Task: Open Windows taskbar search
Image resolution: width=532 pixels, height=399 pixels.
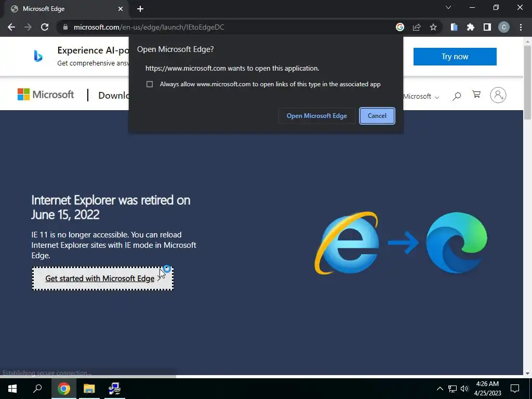Action: pos(37,389)
